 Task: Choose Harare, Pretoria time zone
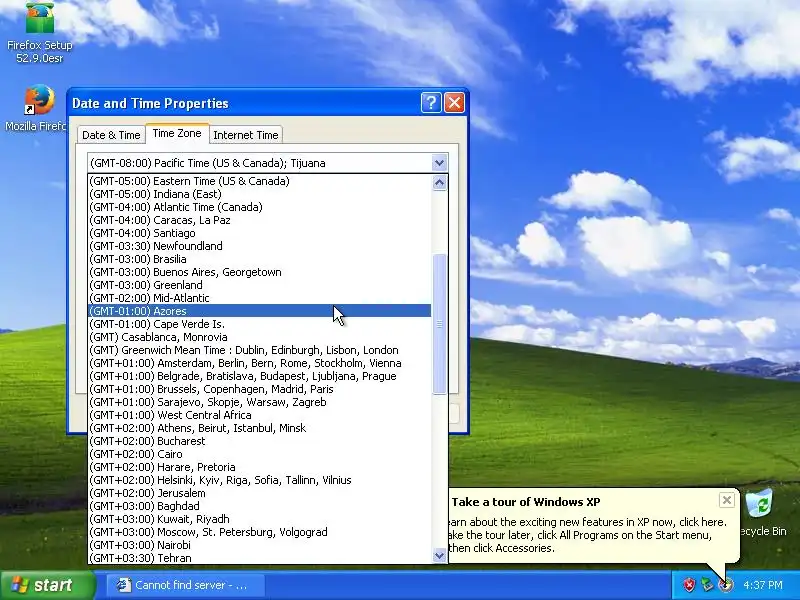coord(260,467)
